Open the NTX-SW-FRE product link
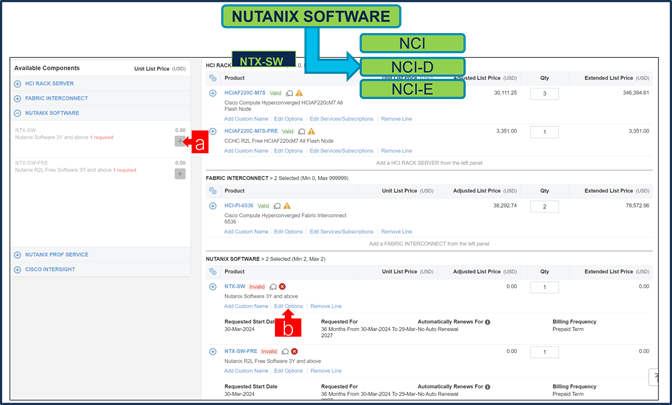672x405 pixels. pos(241,351)
